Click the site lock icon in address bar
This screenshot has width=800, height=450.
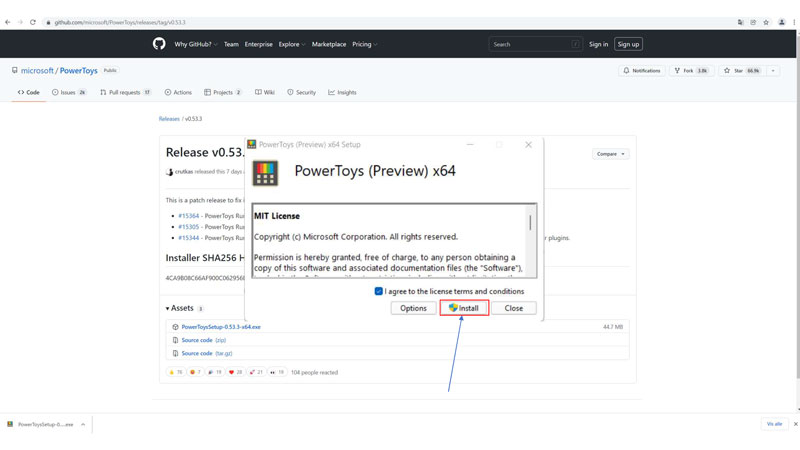point(48,22)
